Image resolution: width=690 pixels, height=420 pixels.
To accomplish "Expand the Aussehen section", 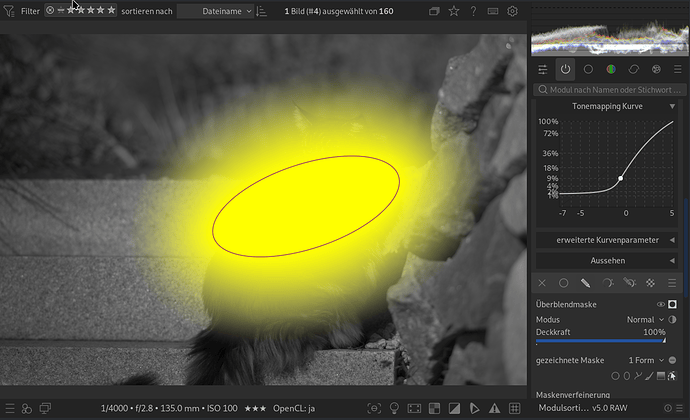I will coord(607,260).
